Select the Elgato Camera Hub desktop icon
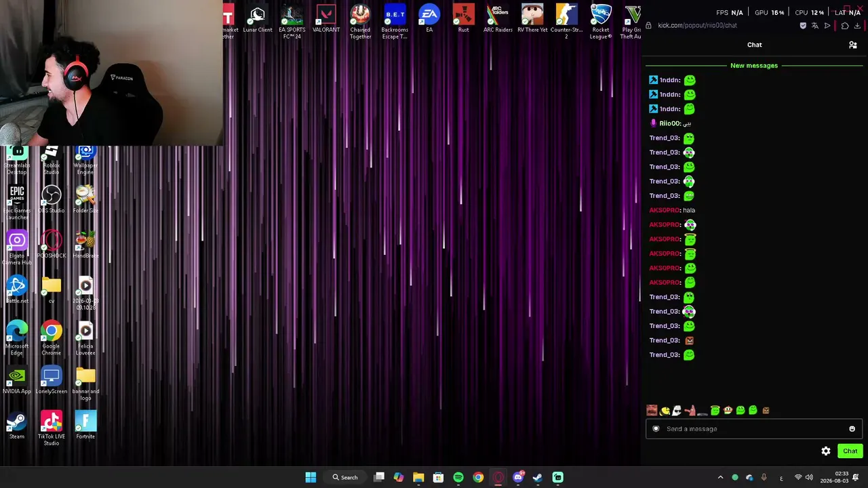 coord(17,248)
